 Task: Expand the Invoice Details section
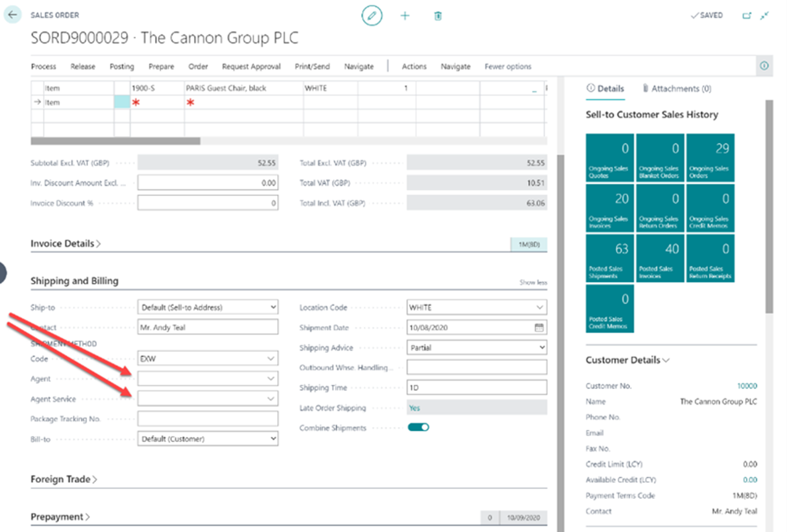[66, 244]
